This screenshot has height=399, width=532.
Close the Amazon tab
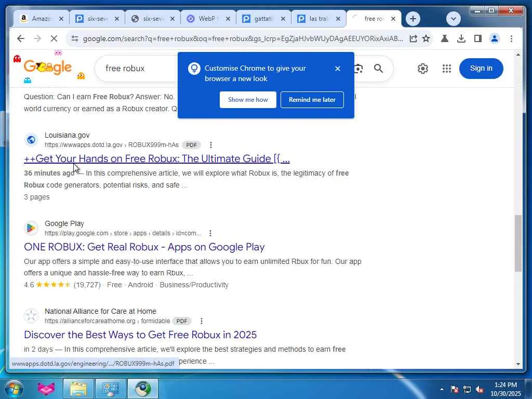[61, 19]
